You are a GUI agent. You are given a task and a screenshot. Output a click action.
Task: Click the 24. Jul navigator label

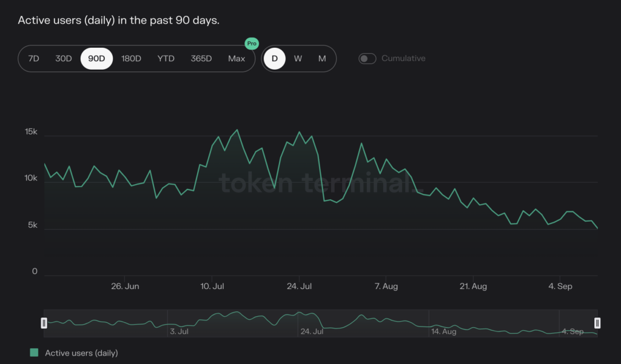[x=312, y=331]
